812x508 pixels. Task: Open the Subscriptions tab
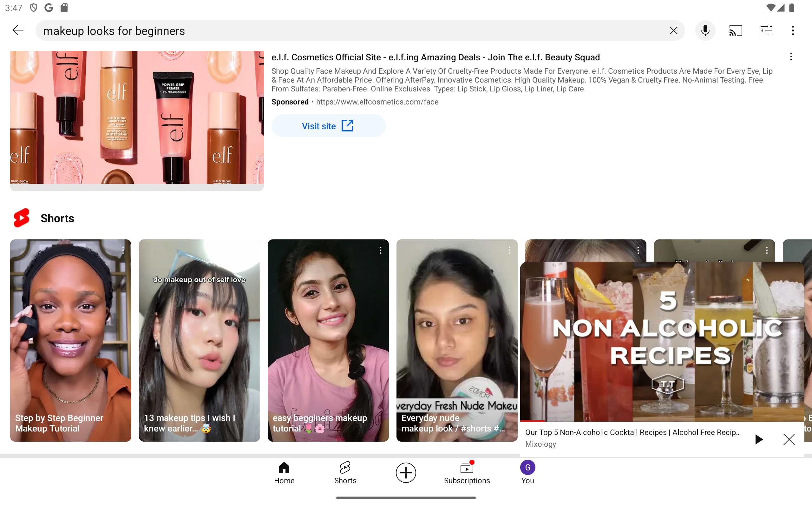[467, 473]
